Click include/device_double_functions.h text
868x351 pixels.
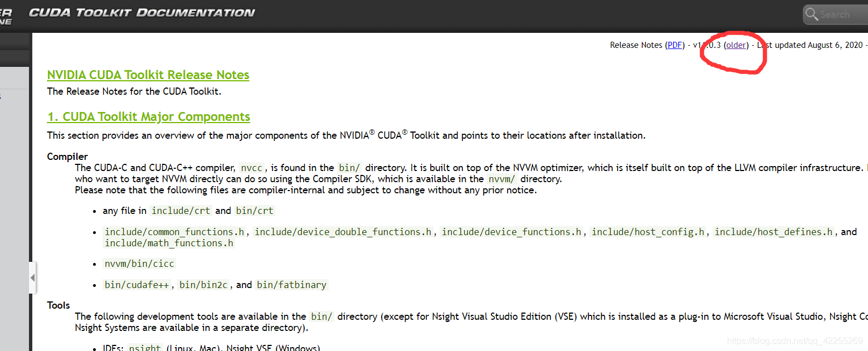pyautogui.click(x=343, y=232)
